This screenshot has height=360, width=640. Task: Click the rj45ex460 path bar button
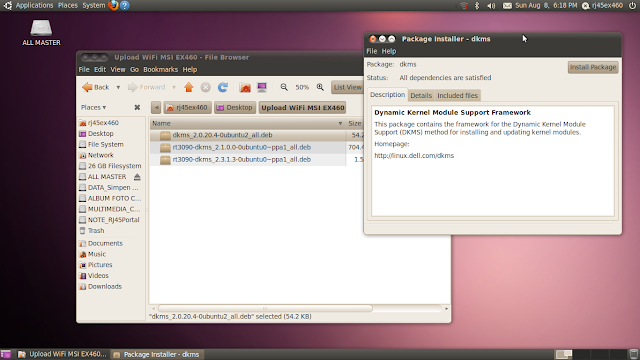pyautogui.click(x=187, y=108)
